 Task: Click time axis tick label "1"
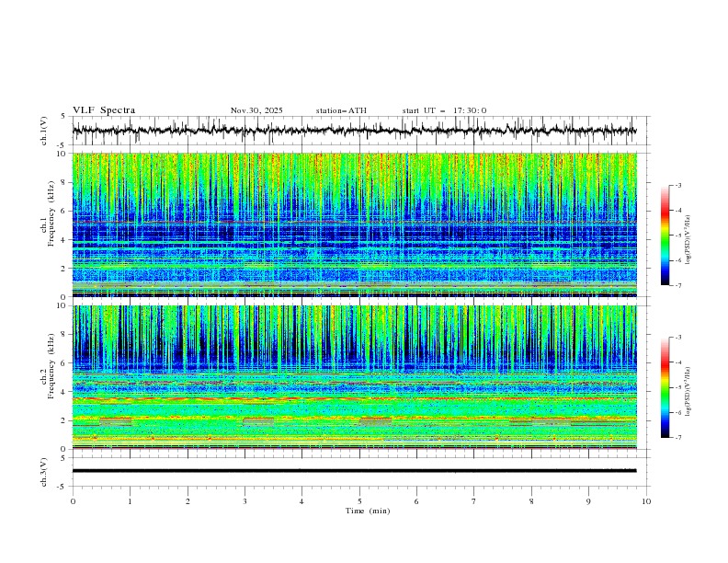130,501
